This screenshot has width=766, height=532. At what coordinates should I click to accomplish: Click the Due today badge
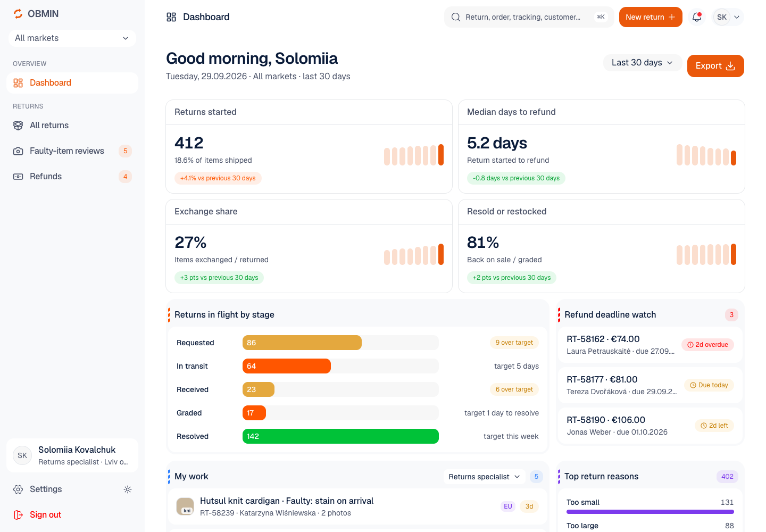point(709,385)
